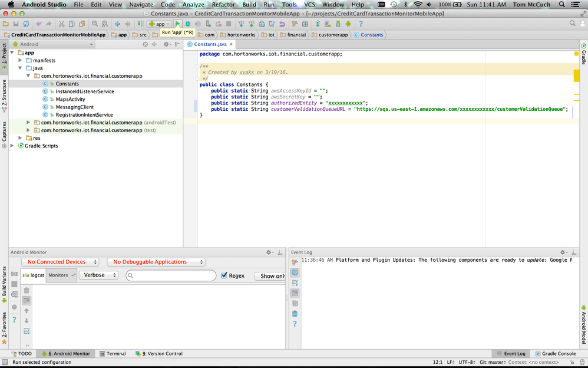Click the green Run 'app' button
The height and width of the screenshot is (368, 588).
[177, 24]
